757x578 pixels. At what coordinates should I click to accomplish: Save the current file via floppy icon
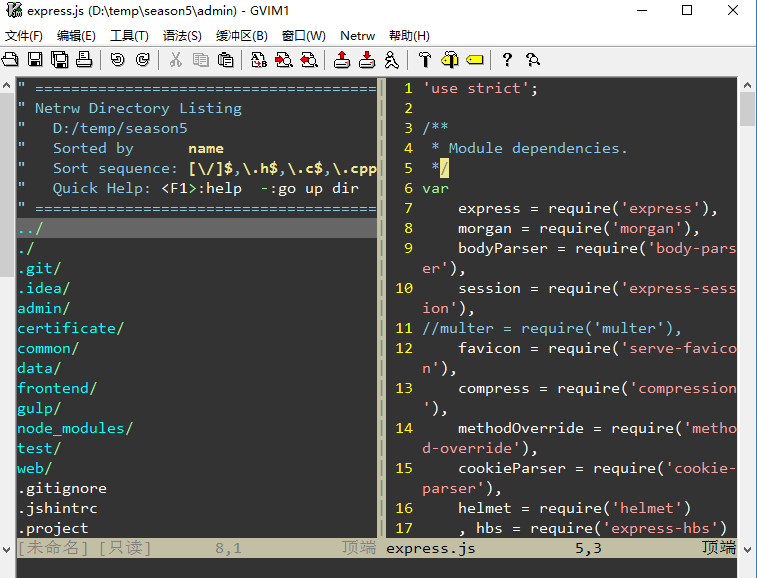[x=35, y=59]
